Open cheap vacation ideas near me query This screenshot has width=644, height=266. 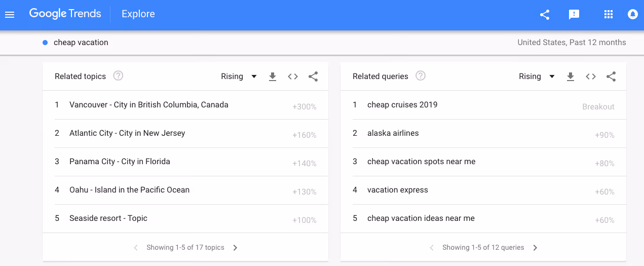point(483,218)
